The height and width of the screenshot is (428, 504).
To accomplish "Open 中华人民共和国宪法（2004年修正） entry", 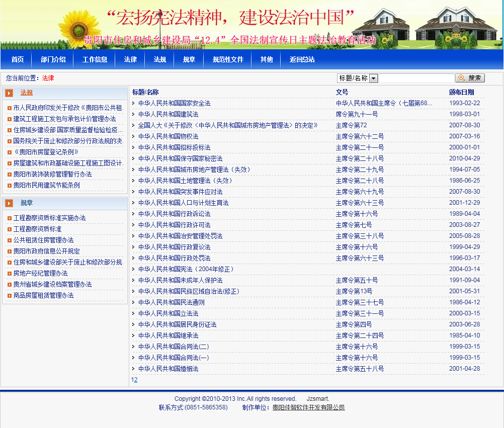I will (x=186, y=269).
